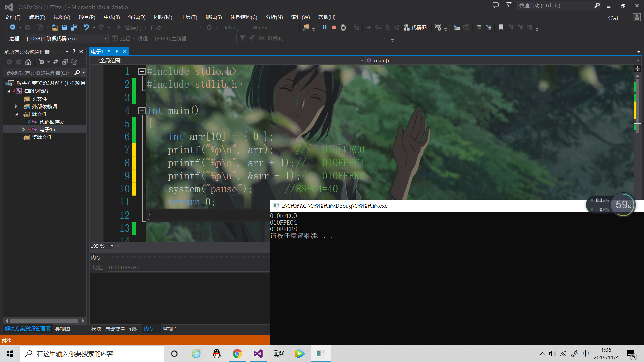The height and width of the screenshot is (362, 644).
Task: Open the 195 % zoom level dropdown
Action: coord(112,246)
